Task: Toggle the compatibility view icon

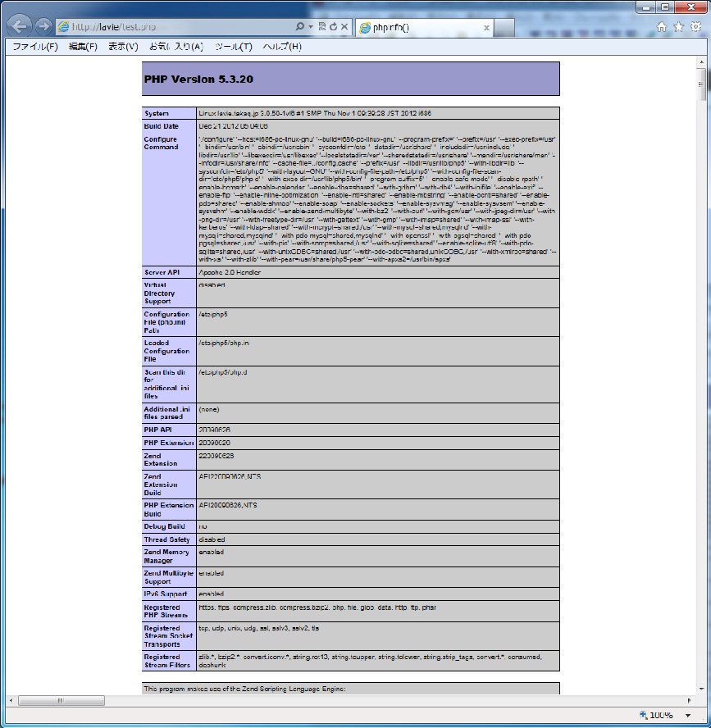Action: pos(321,26)
